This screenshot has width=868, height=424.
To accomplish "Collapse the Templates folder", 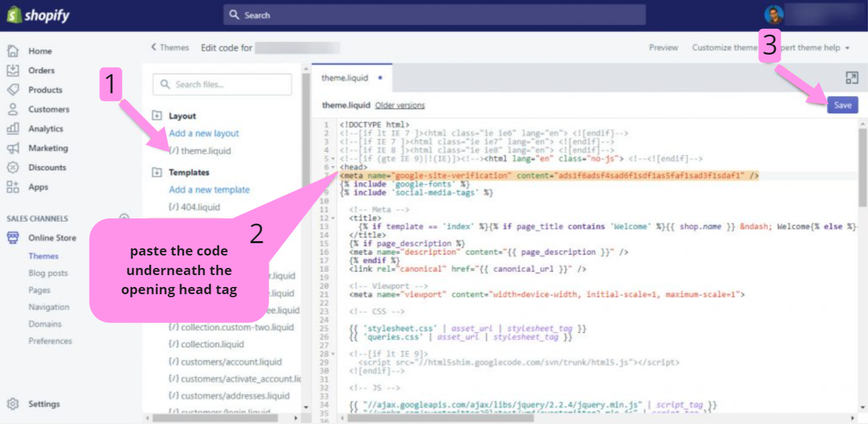I will [x=157, y=172].
